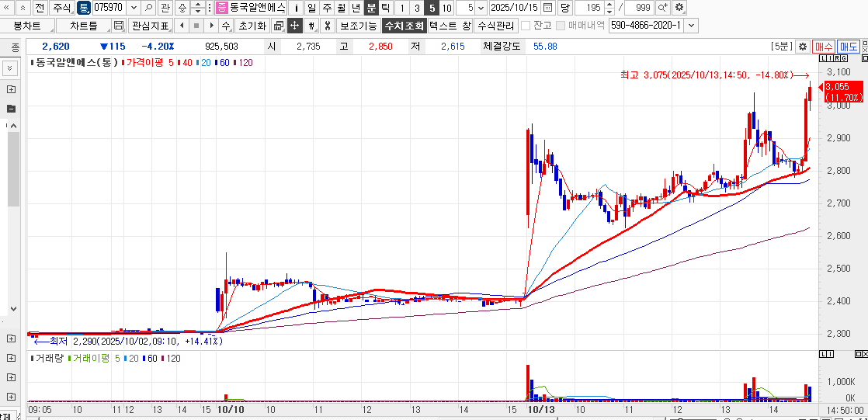
Task: Enable the 잔고 checkbox
Action: [x=526, y=26]
